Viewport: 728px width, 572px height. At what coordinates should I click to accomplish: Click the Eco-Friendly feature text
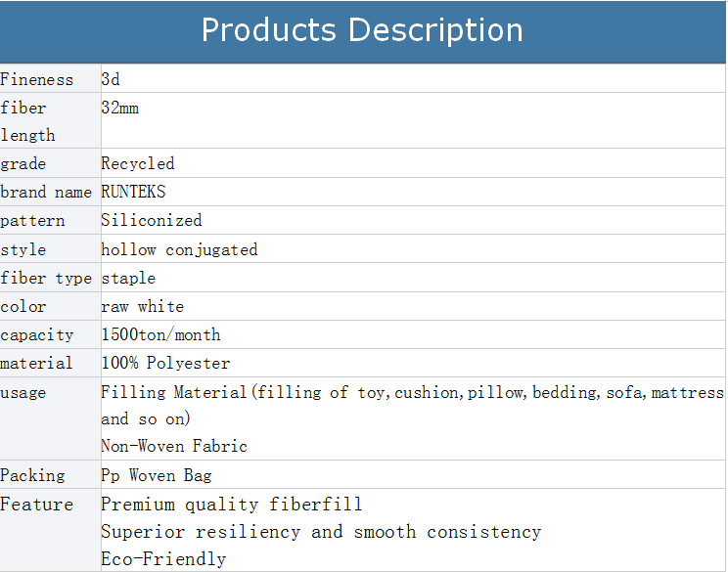163,559
